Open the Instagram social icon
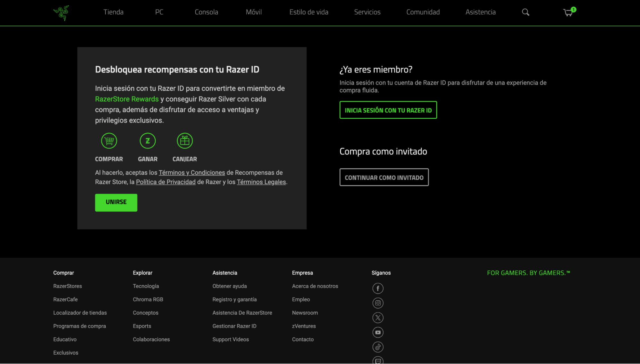The width and height of the screenshot is (640, 364). click(x=378, y=303)
